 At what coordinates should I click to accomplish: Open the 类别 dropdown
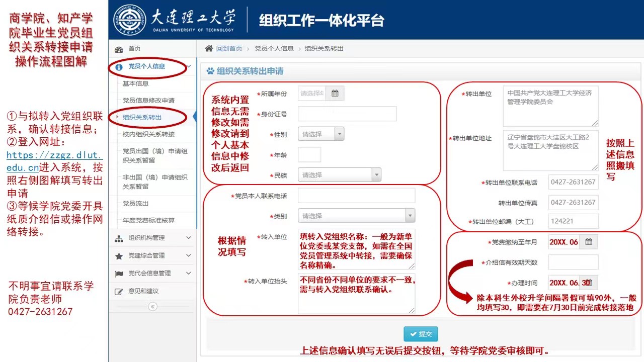(410, 216)
